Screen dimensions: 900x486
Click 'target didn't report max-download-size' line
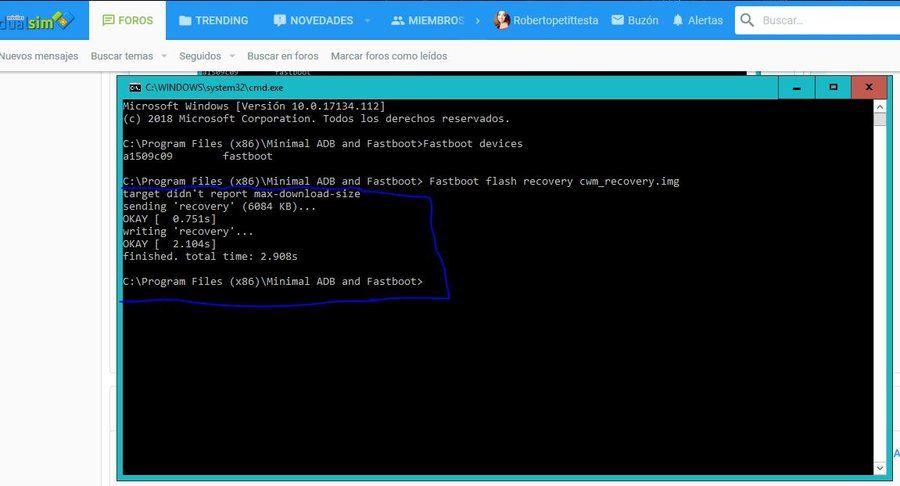tap(242, 194)
